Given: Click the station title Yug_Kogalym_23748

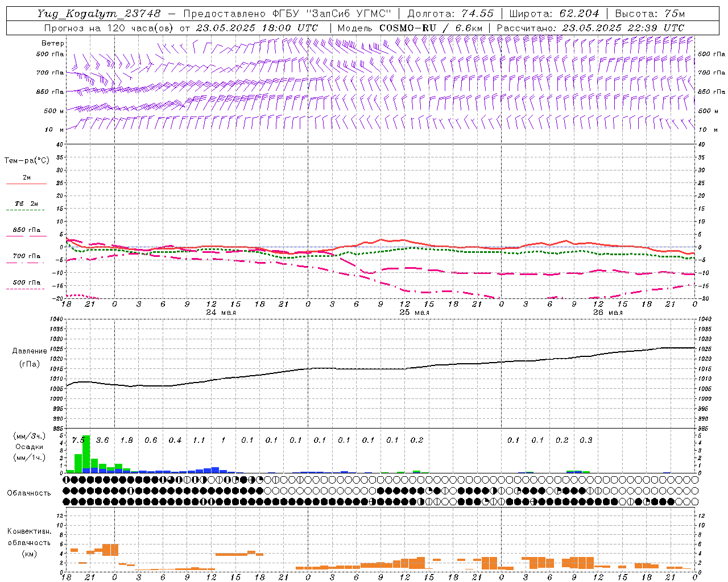Looking at the screenshot, I should [x=99, y=14].
